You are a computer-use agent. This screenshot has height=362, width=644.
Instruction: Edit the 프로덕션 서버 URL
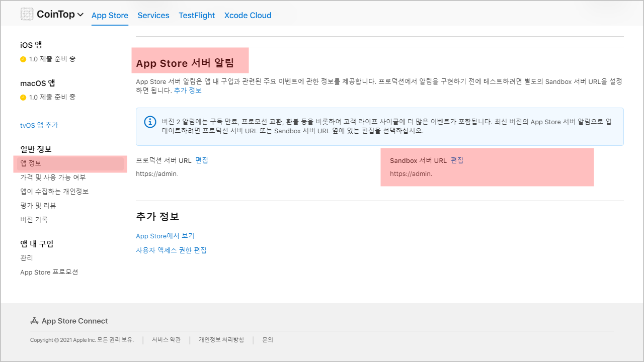click(202, 160)
